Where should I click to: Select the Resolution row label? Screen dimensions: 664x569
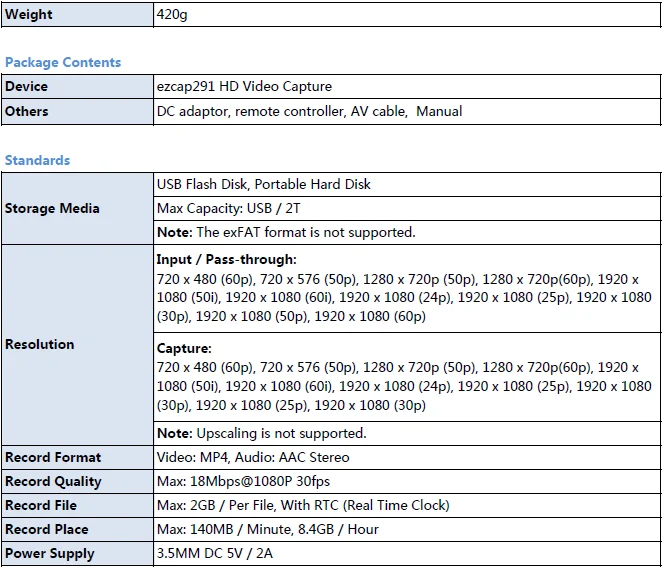(40, 344)
